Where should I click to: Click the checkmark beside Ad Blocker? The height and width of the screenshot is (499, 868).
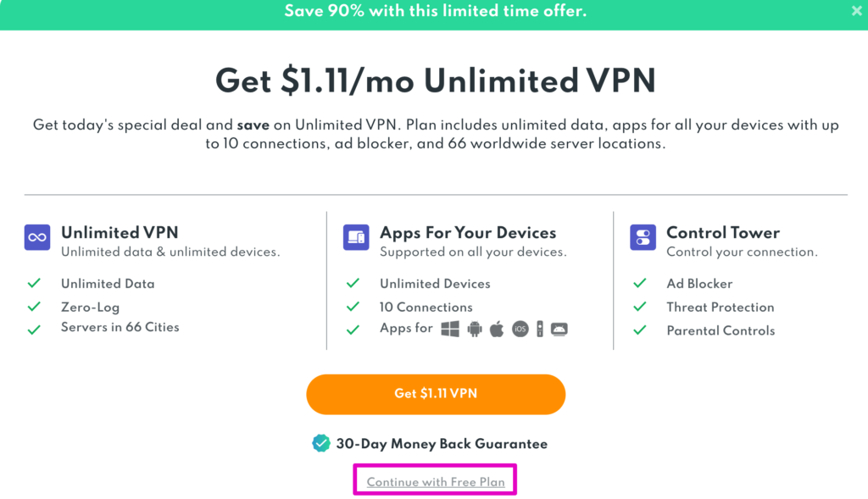[640, 283]
